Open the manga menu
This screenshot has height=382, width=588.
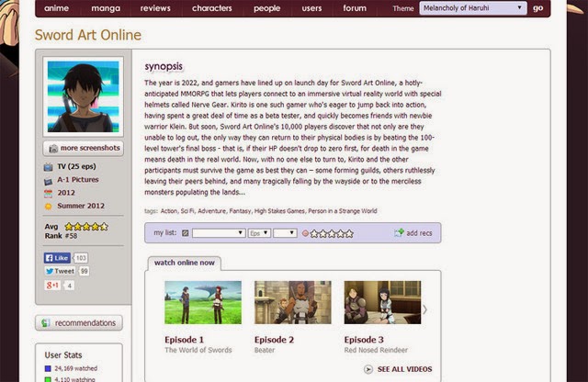tap(106, 8)
